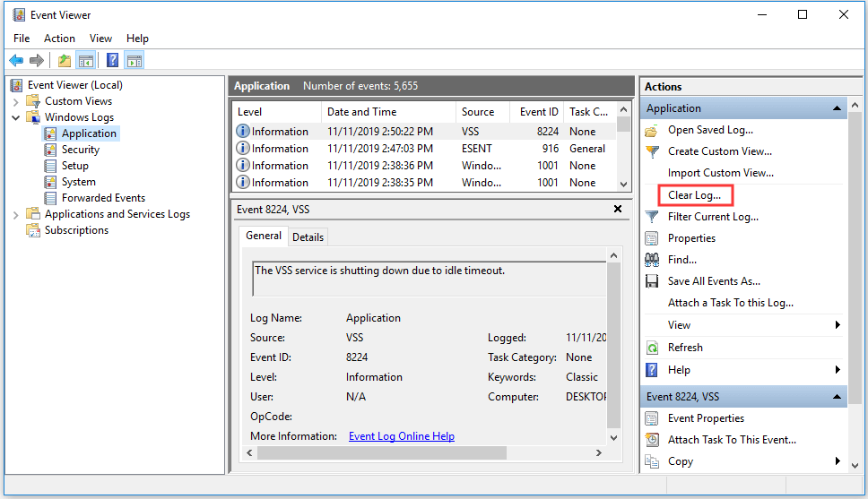Click Clear Log in Actions pane
868x499 pixels.
click(x=694, y=195)
